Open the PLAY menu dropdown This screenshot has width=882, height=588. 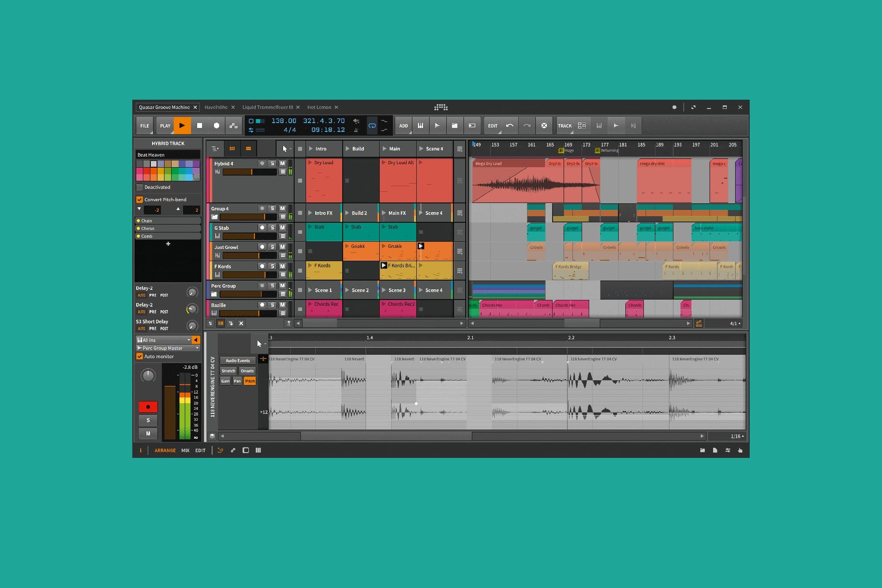click(165, 126)
